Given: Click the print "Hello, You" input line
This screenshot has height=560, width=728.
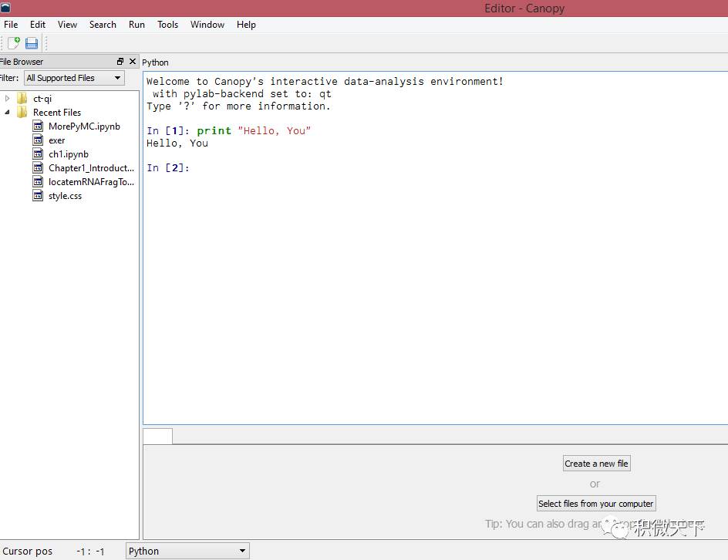Looking at the screenshot, I should [228, 130].
